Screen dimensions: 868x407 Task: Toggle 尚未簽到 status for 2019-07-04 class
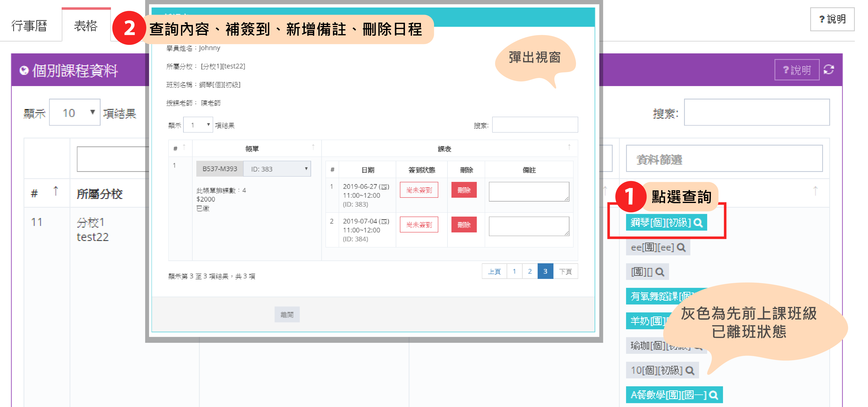[419, 225]
